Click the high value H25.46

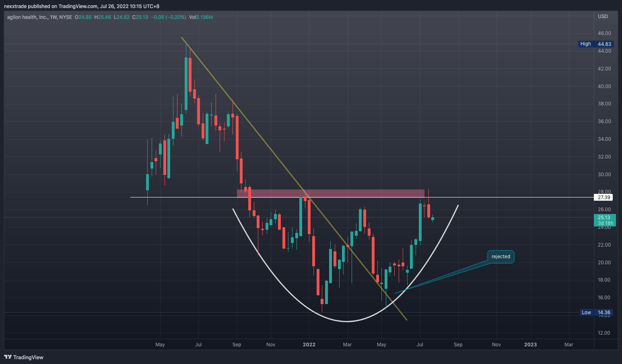(103, 17)
